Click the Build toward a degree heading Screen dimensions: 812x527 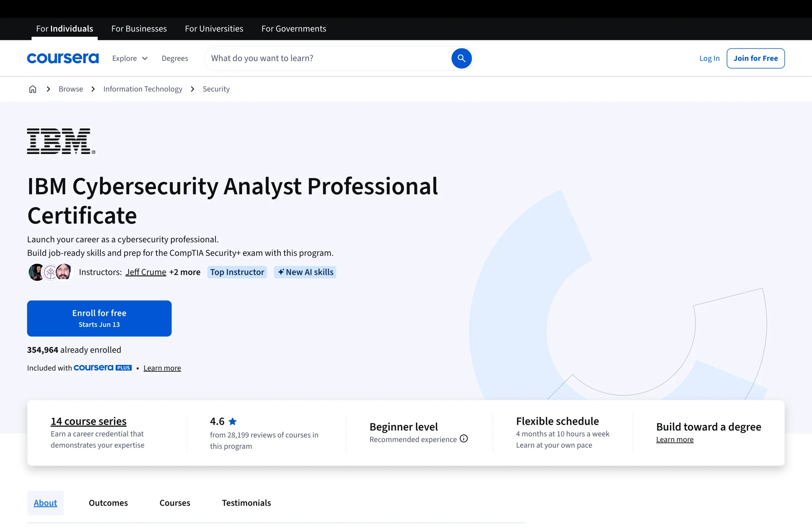[708, 427]
